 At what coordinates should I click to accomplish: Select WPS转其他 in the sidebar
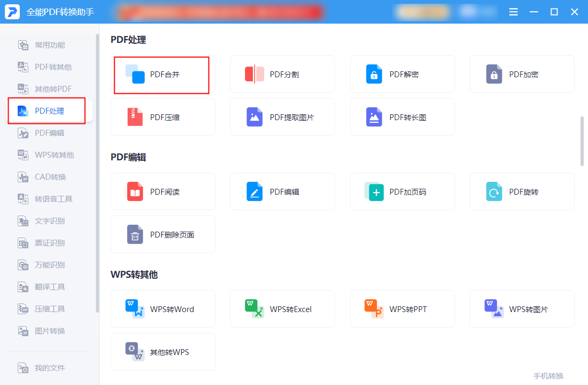(x=50, y=155)
